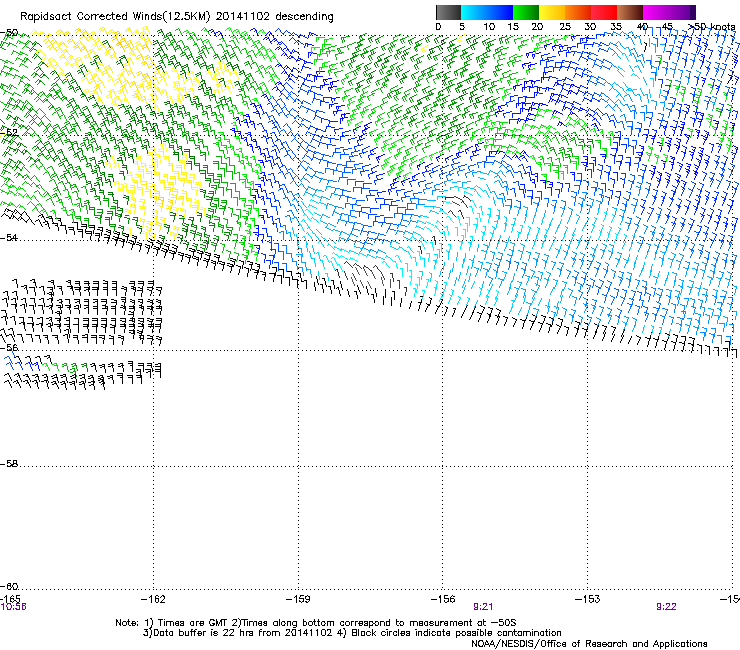Viewport: 740px width, 650px height.
Task: Click the red 30-35 knots color swatch
Action: (604, 12)
